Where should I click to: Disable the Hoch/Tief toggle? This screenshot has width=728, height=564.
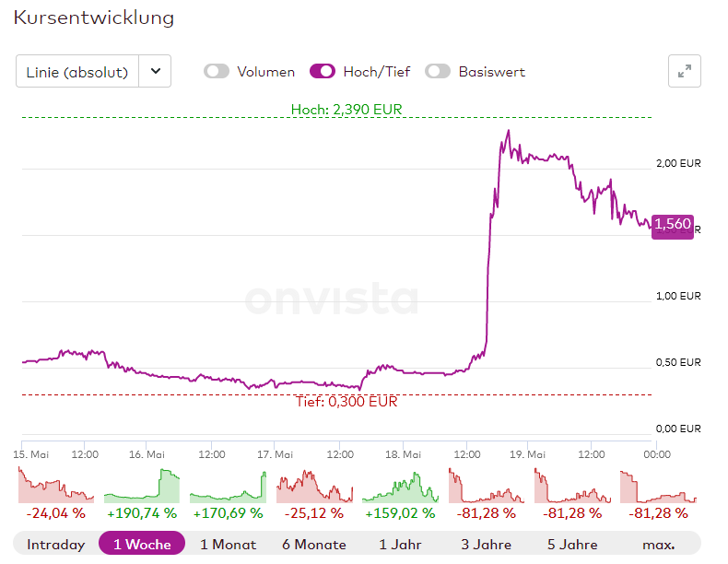point(323,71)
